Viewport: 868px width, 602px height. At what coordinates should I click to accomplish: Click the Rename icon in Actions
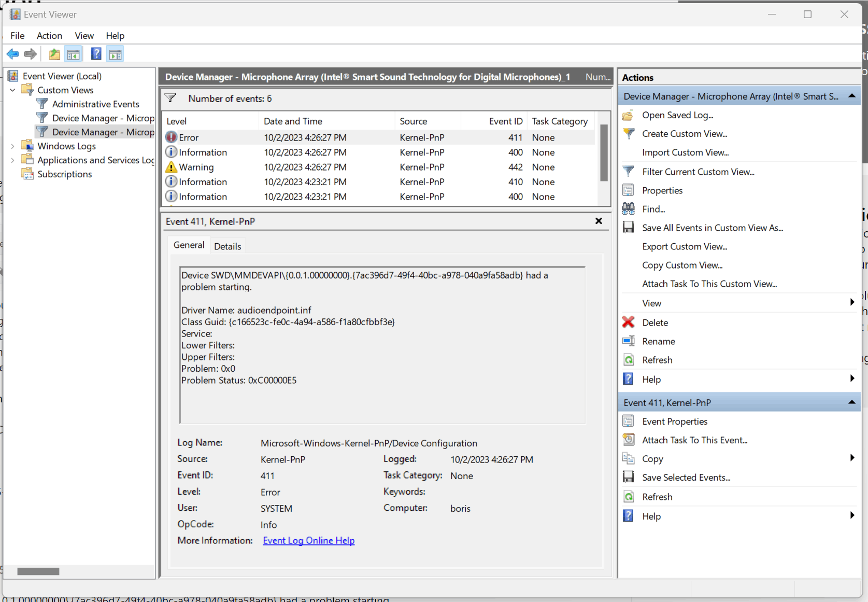[x=628, y=341]
